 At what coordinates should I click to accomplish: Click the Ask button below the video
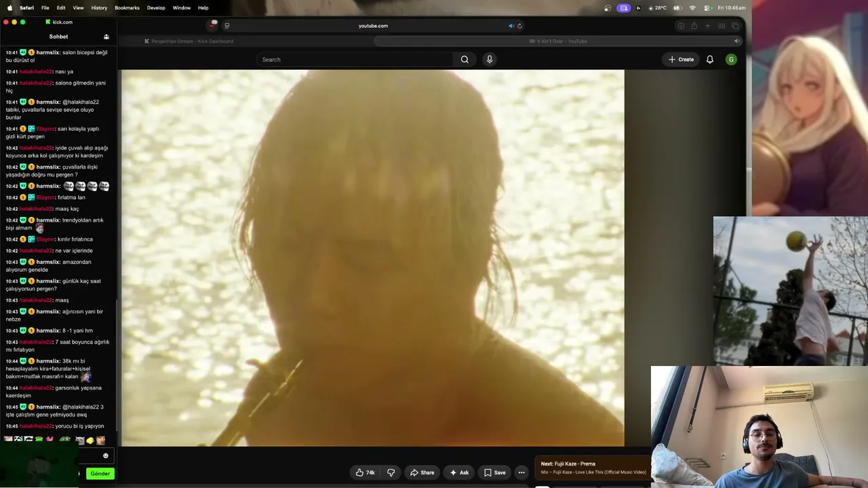click(459, 472)
